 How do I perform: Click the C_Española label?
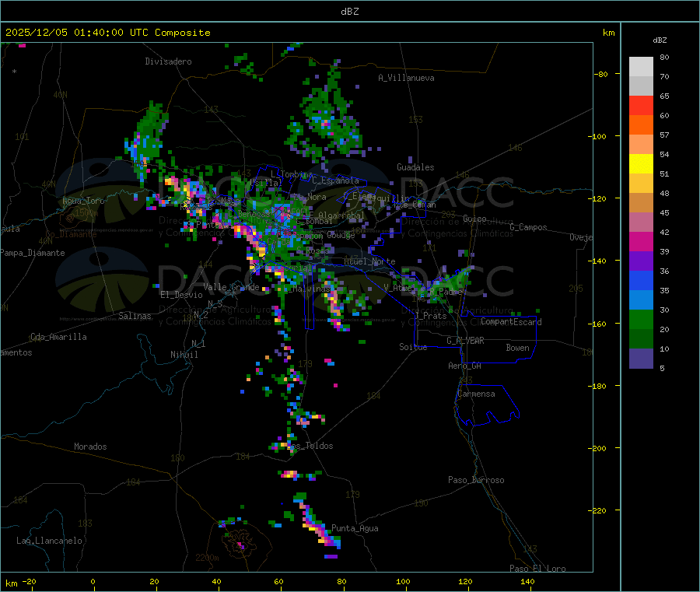pos(335,180)
